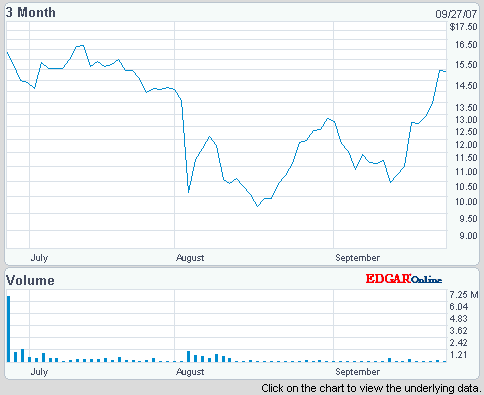Click the July label under volume chart

[39, 371]
